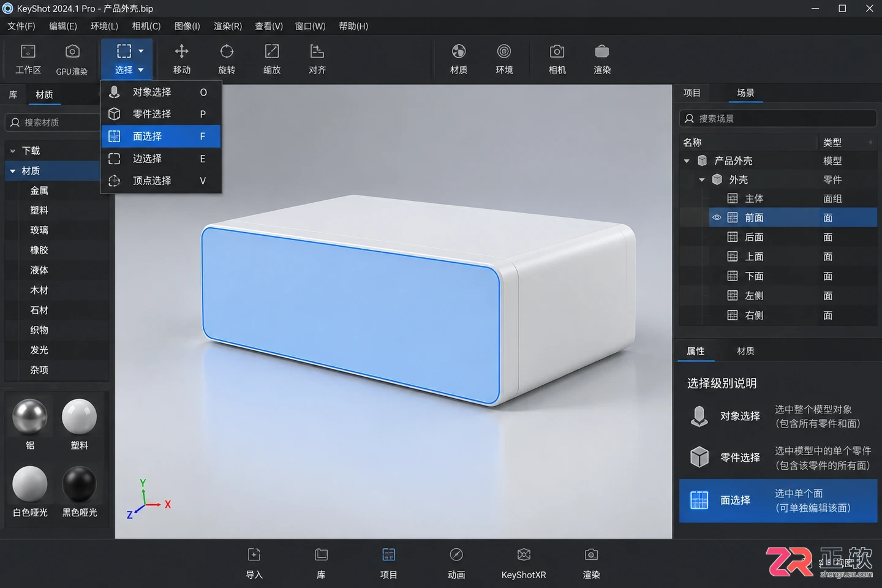Open the 动画 animation panel
Viewport: 882px width, 588px height.
point(456,563)
